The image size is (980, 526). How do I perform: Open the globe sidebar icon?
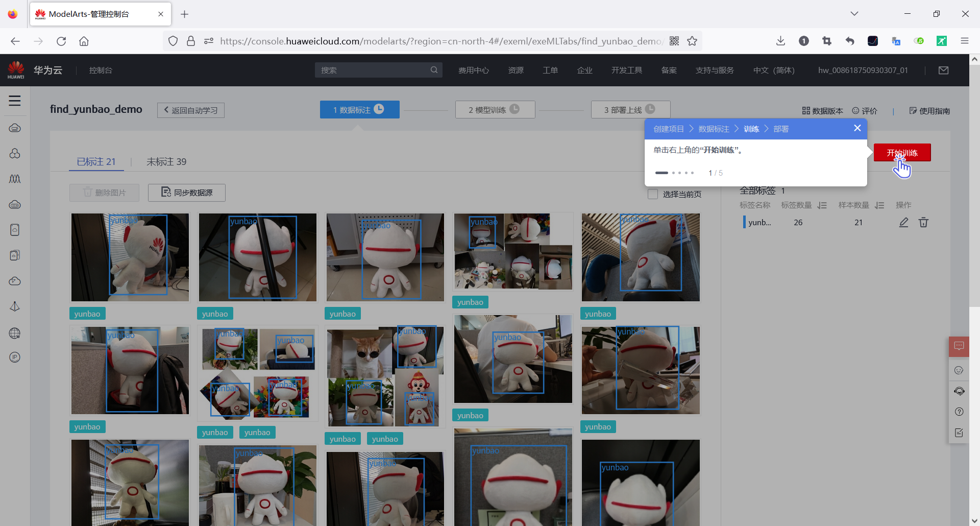15,333
